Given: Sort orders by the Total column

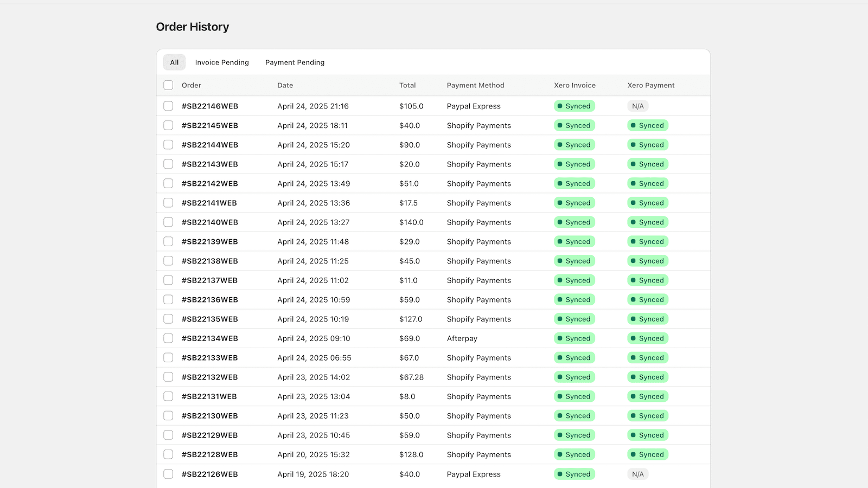Looking at the screenshot, I should pos(407,85).
